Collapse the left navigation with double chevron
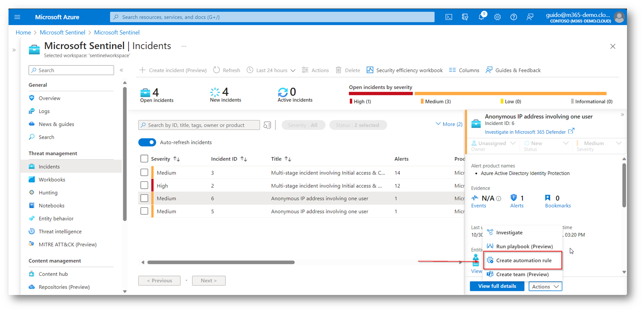The height and width of the screenshot is (312, 644). click(121, 70)
